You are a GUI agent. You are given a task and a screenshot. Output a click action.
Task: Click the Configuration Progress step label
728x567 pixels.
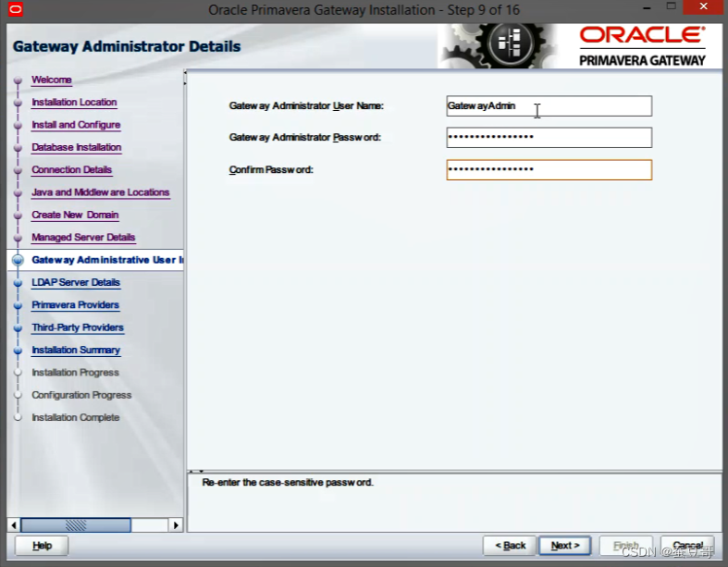[x=81, y=395]
